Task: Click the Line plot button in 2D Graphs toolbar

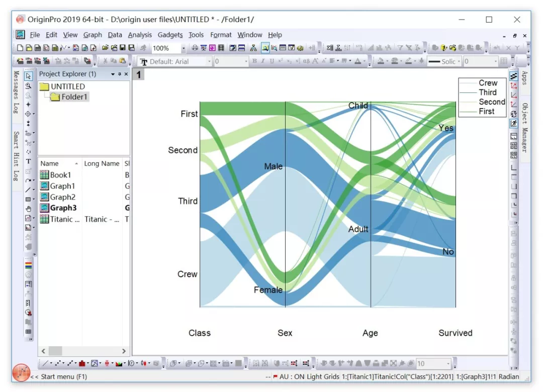Action: 45,363
